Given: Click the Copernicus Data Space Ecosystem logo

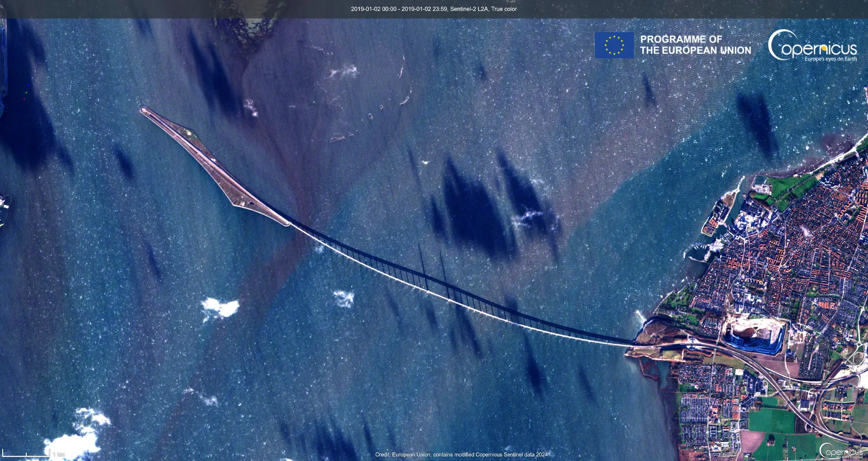Looking at the screenshot, I should point(841,451).
